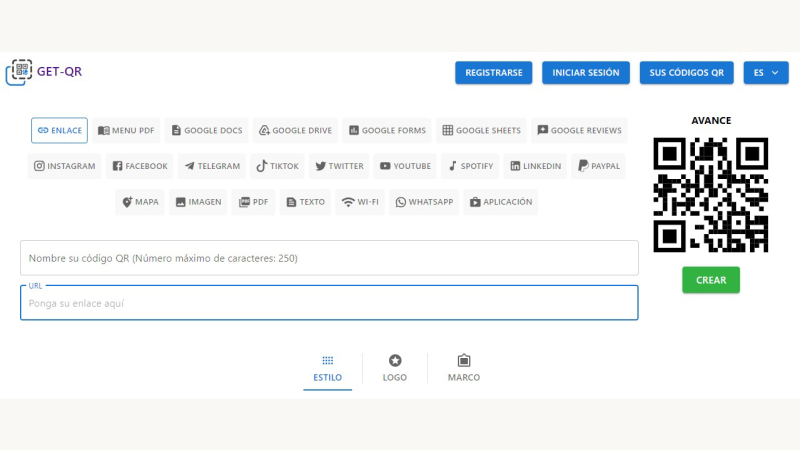
Task: Pick the Google Reviews QR type
Action: tap(580, 130)
